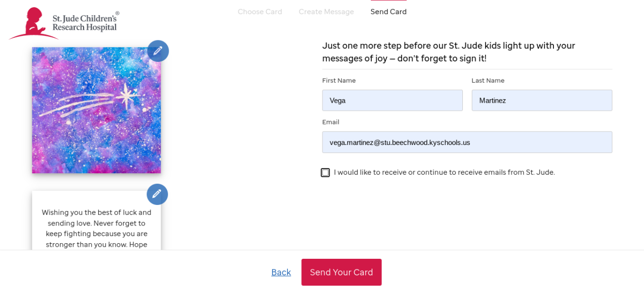The image size is (644, 289).
Task: Click the "I would like to receive" checkbox label
Action: click(x=444, y=172)
